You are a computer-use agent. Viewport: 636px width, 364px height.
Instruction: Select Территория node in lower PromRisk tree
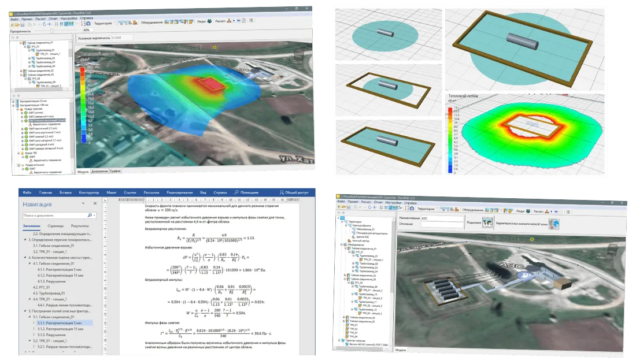pos(355,222)
